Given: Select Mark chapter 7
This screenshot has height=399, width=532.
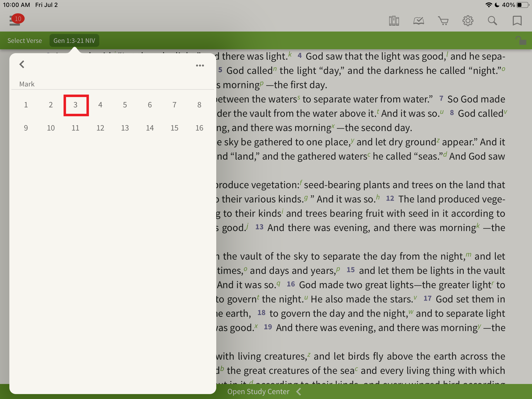Looking at the screenshot, I should point(174,105).
